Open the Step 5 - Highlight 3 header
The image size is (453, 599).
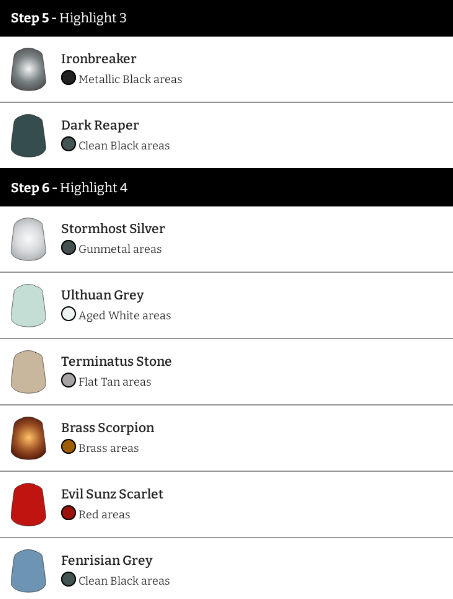pos(226,18)
